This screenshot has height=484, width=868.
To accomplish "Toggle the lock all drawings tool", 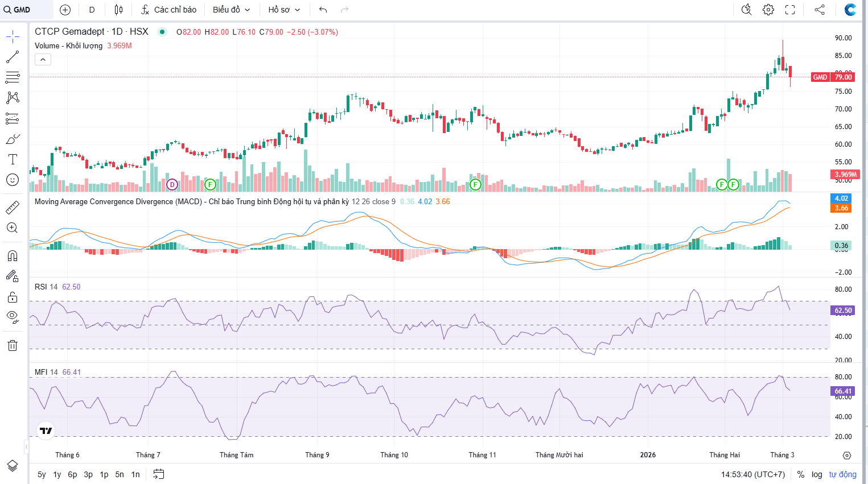I will pos(13,297).
